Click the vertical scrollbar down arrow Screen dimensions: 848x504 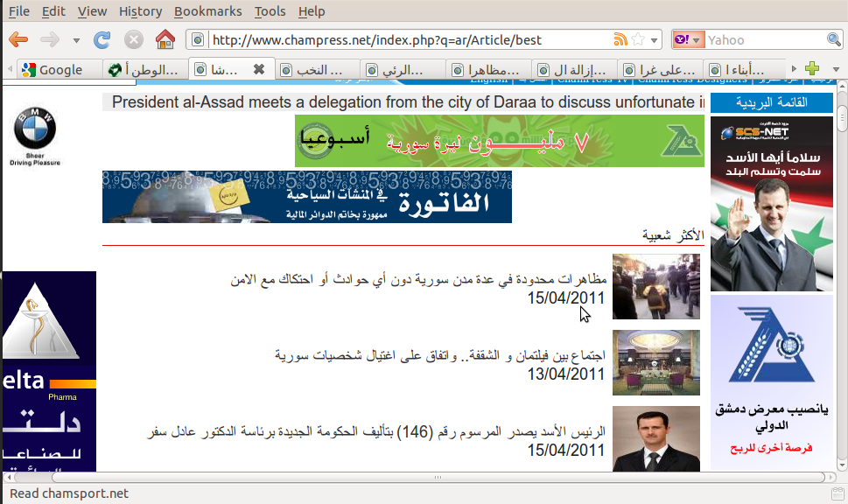[842, 465]
